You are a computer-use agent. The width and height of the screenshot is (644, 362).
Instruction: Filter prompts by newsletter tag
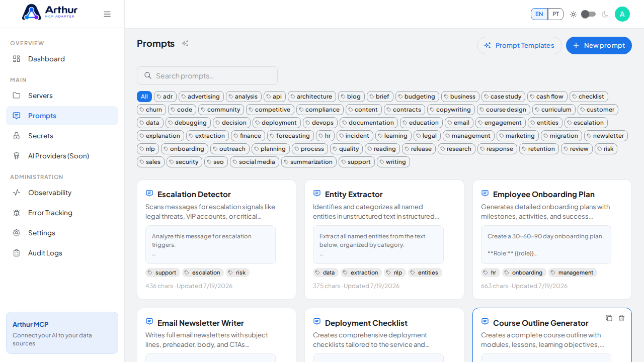(x=606, y=136)
